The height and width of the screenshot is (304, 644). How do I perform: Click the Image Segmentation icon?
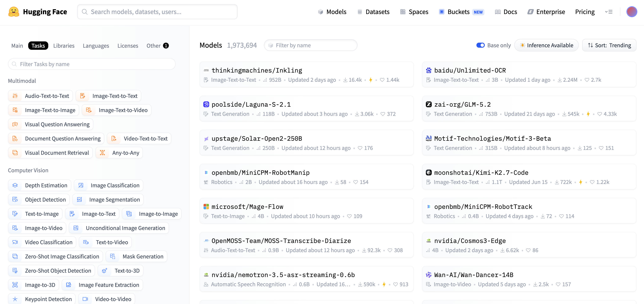coord(79,200)
